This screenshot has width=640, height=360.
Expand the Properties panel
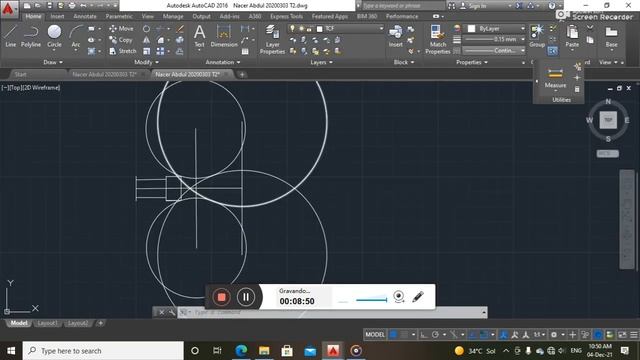click(471, 62)
